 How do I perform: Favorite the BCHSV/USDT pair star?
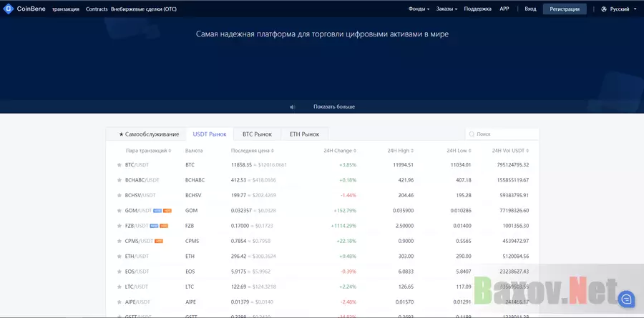(119, 195)
